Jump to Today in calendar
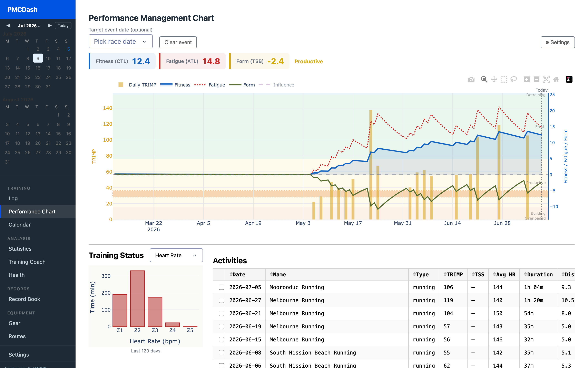 (63, 26)
